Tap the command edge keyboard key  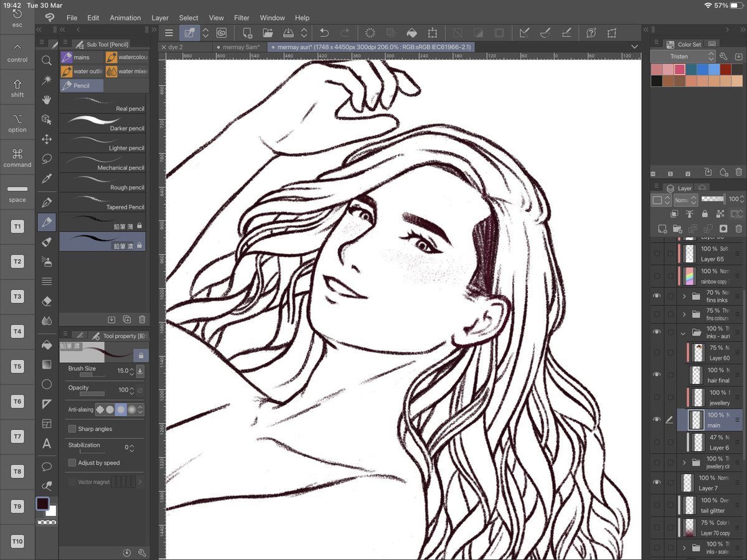[17, 158]
